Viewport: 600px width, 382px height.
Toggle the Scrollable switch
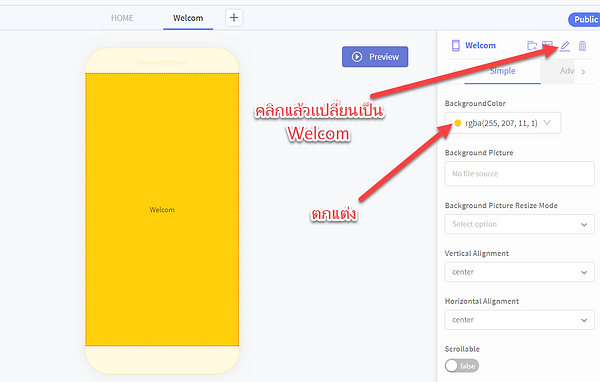click(461, 366)
